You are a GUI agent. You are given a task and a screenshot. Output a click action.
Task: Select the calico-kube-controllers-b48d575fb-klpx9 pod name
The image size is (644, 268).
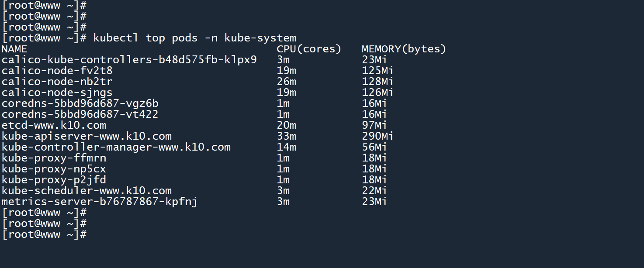click(x=129, y=60)
